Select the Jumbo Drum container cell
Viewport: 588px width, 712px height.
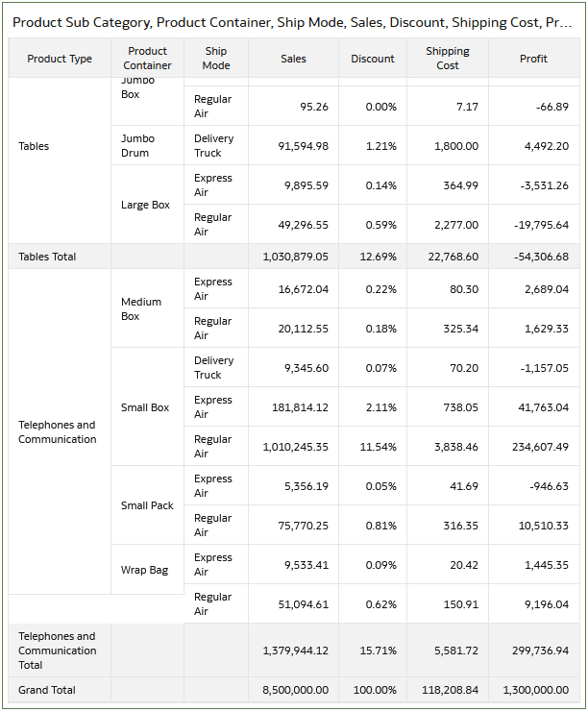click(x=138, y=146)
